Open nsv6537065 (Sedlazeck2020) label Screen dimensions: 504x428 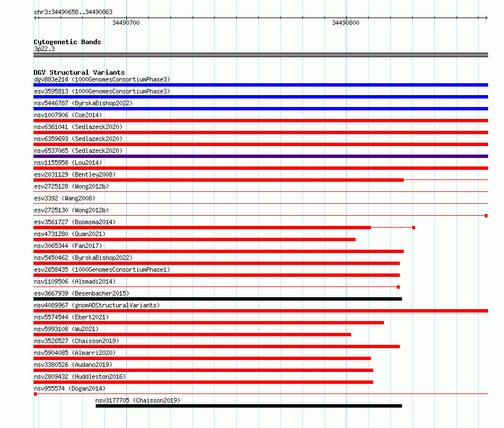tap(78, 151)
